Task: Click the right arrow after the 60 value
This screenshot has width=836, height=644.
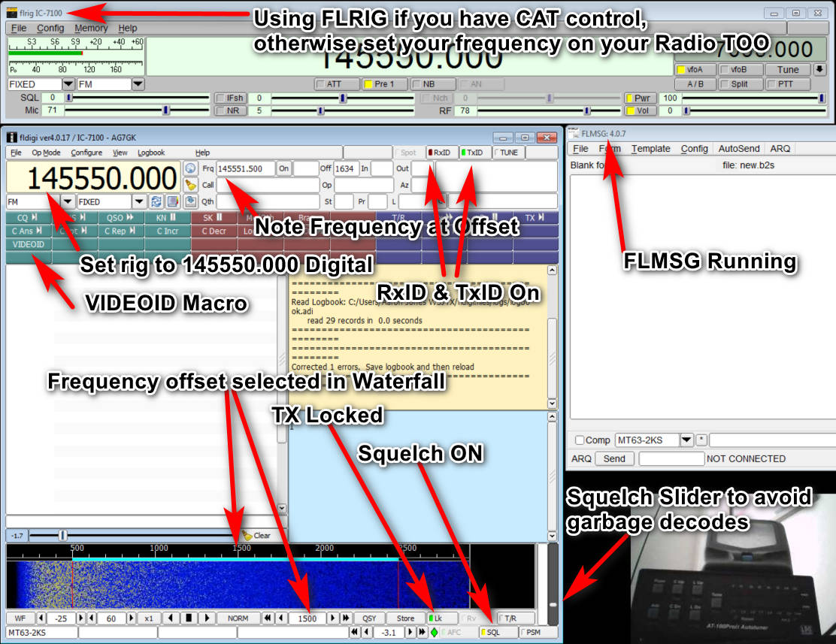Action: 131,618
